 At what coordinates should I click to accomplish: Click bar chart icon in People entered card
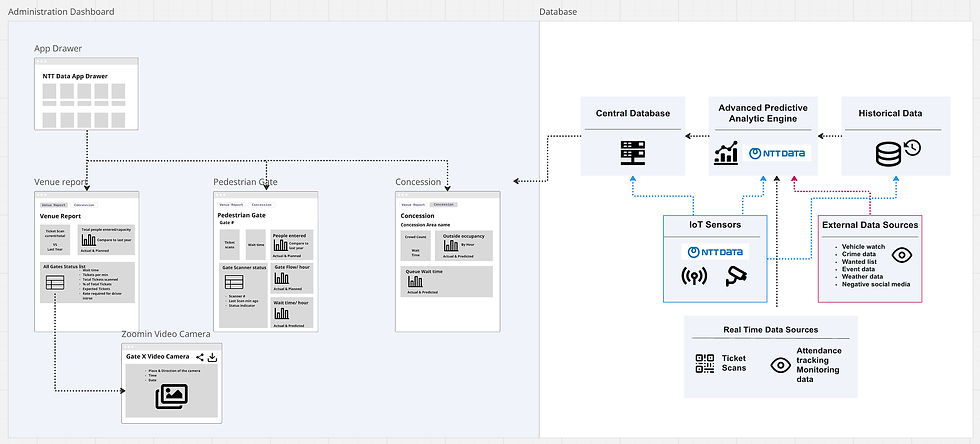281,245
